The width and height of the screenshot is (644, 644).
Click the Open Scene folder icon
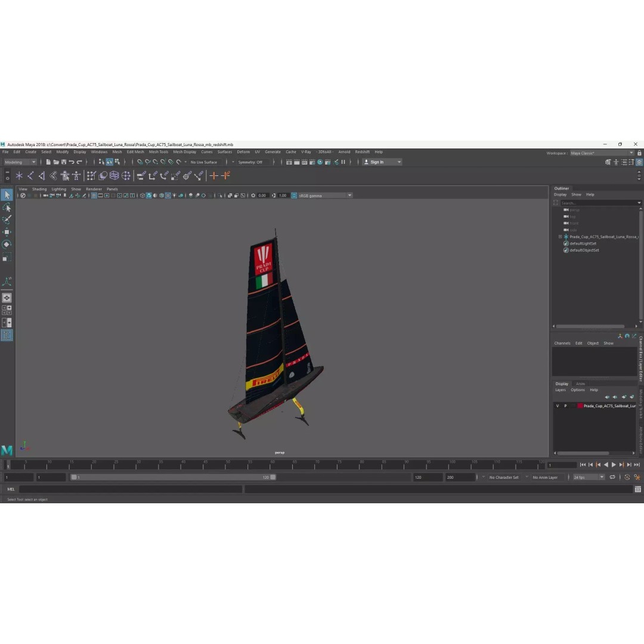(56, 162)
